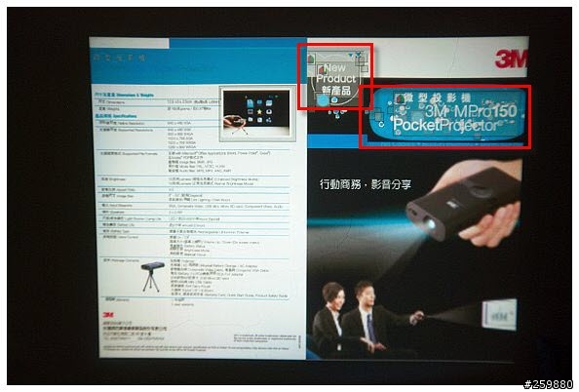Click the small projected screen image at lower right
579x392 pixels.
[x=499, y=315]
